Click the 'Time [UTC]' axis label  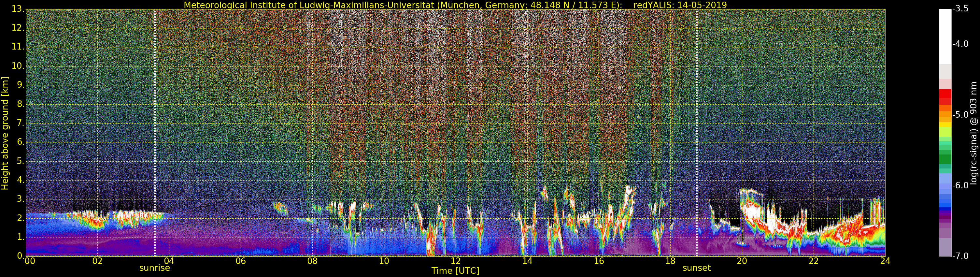[455, 271]
